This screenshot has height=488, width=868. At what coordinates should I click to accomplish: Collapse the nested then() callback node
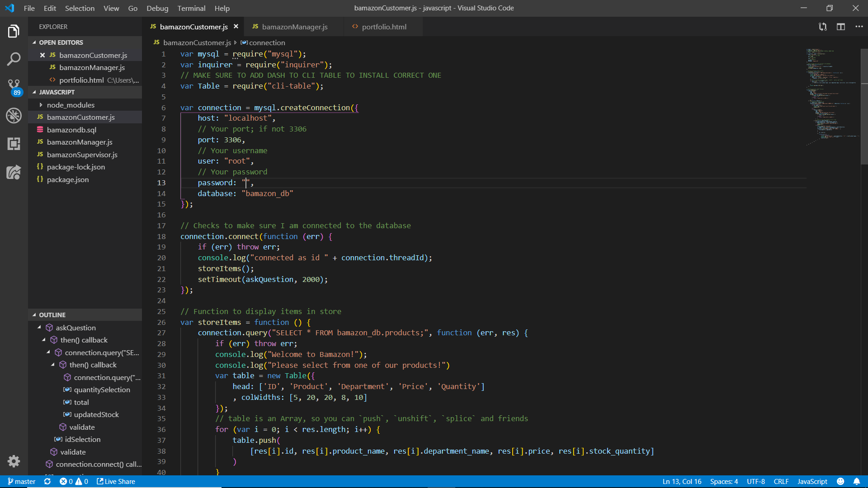[53, 365]
